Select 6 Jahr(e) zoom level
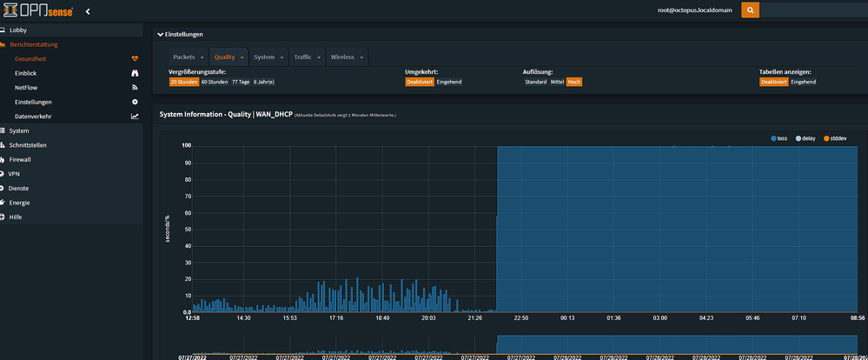The image size is (868, 360). [264, 82]
